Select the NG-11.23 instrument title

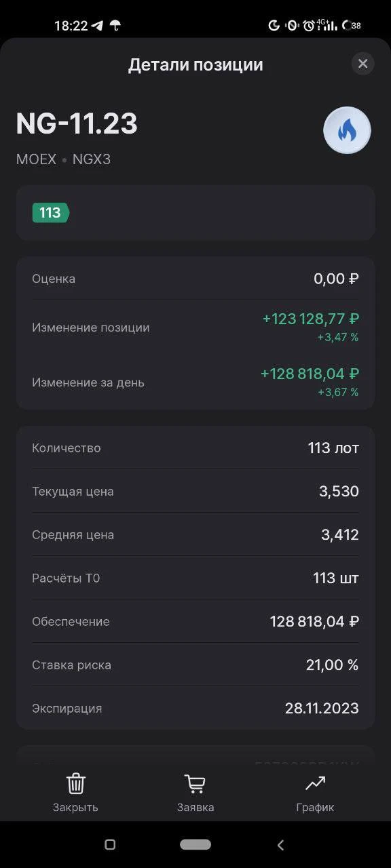point(77,124)
